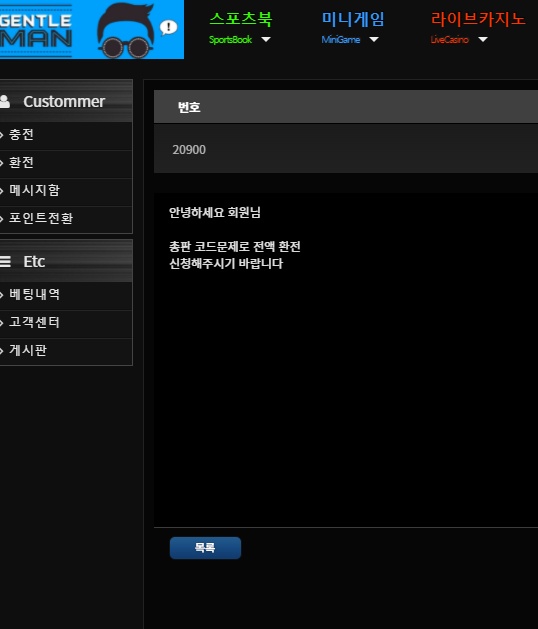Expand the 라이브카지노 LiveCasino dropdown arrow
Screen dimensions: 538x629
click(x=483, y=39)
